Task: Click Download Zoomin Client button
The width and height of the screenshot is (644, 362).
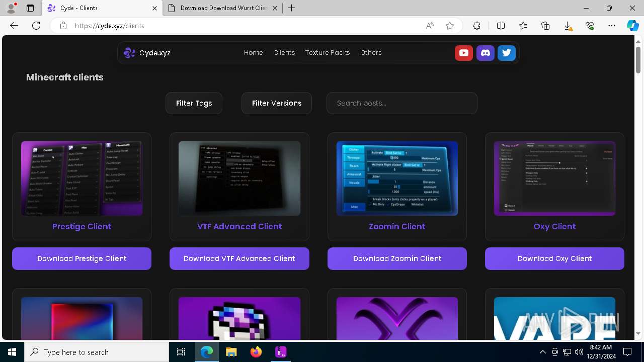Action: (x=397, y=258)
